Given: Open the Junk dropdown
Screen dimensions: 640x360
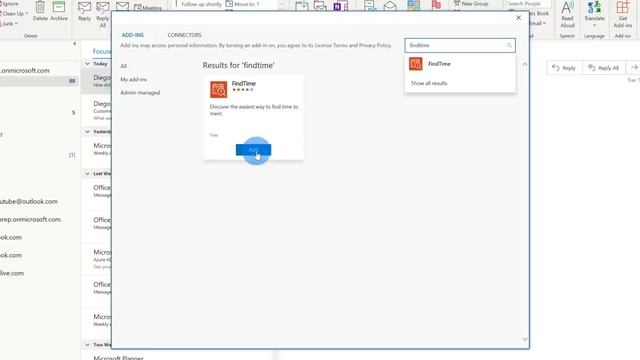Looking at the screenshot, I should [9, 24].
